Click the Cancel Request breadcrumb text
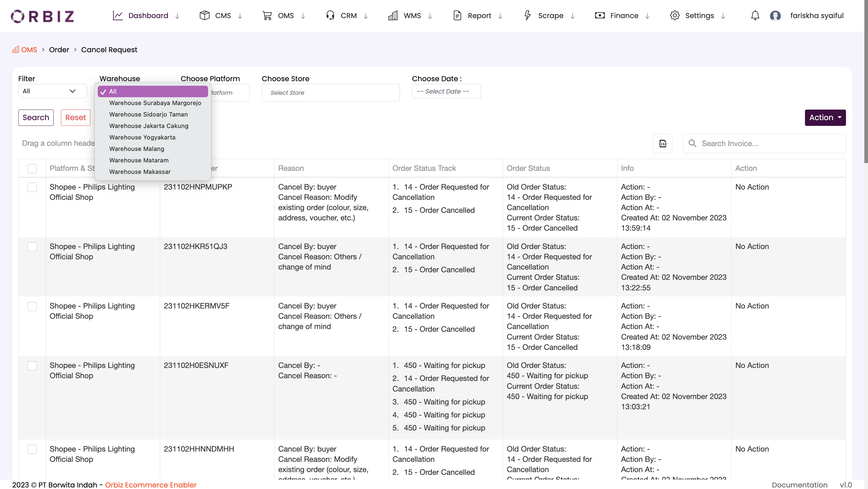The image size is (868, 489). click(109, 50)
